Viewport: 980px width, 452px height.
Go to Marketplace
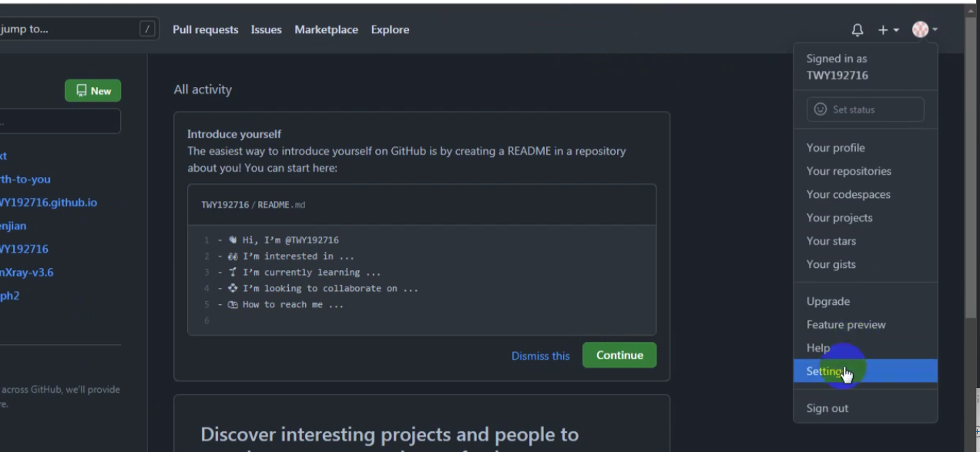tap(326, 29)
